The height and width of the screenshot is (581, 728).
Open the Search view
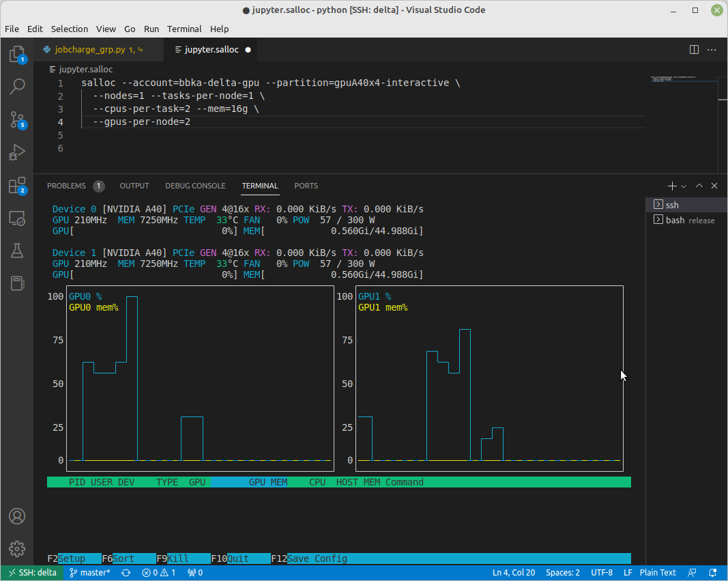pyautogui.click(x=16, y=87)
